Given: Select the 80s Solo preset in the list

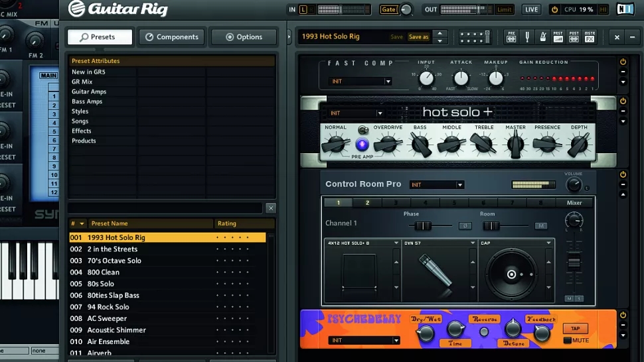Looking at the screenshot, I should (x=101, y=284).
